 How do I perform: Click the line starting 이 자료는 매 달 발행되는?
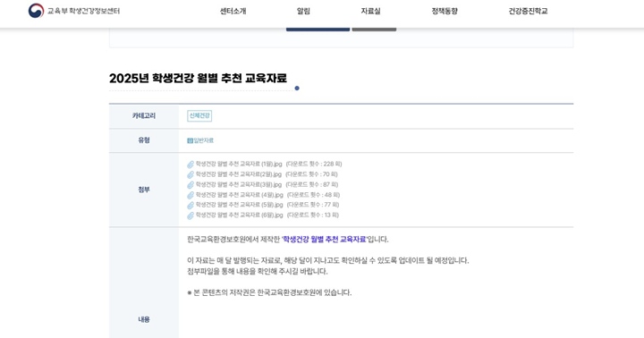click(x=327, y=260)
